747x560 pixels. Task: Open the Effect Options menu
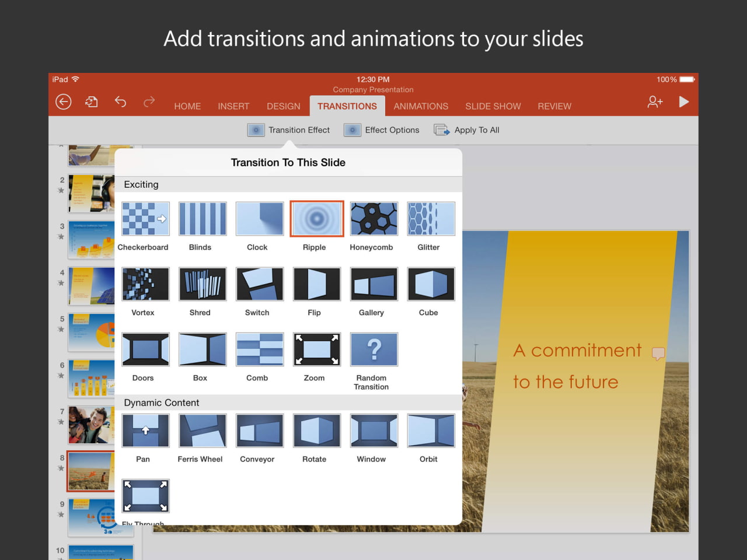pyautogui.click(x=382, y=130)
